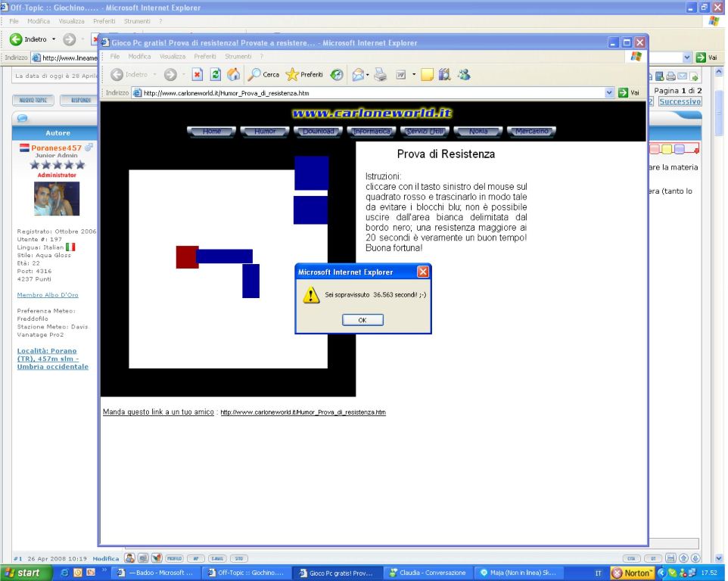The image size is (728, 581).
Task: Click the Cerca search toolbar button
Action: pyautogui.click(x=263, y=75)
